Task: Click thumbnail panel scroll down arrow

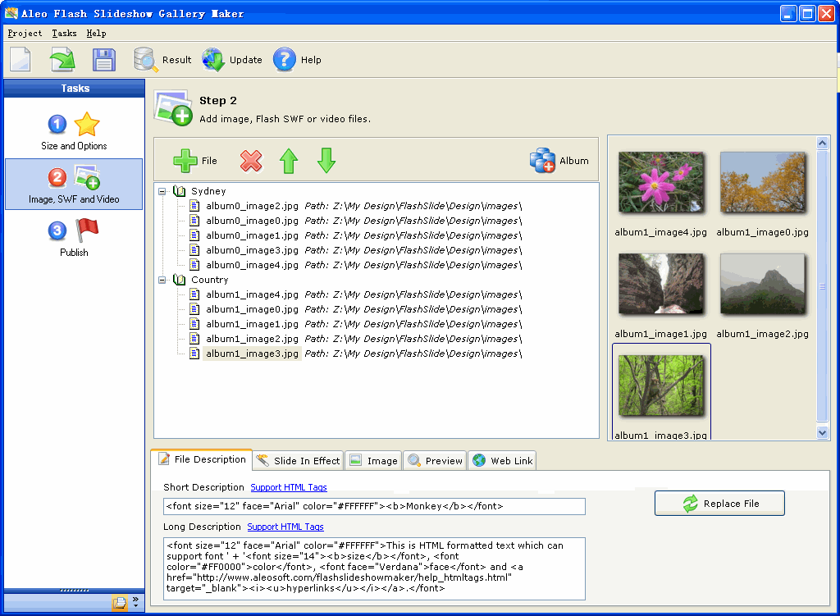Action: click(822, 432)
